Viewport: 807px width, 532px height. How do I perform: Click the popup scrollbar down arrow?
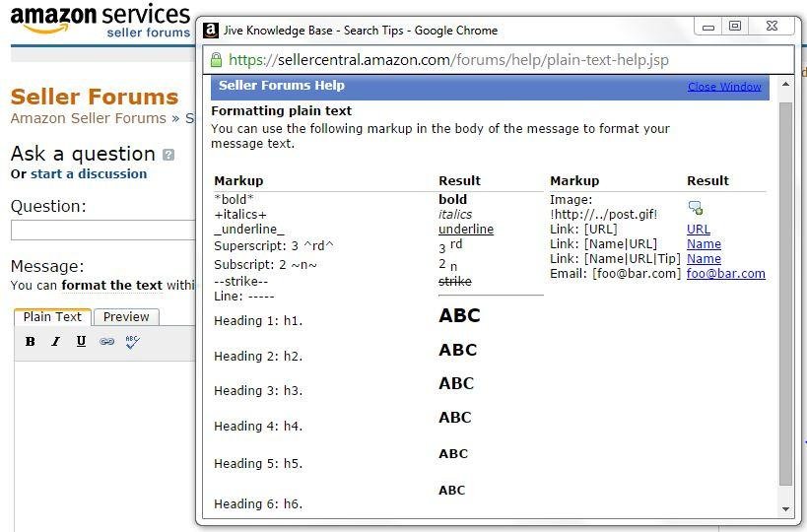[x=785, y=508]
